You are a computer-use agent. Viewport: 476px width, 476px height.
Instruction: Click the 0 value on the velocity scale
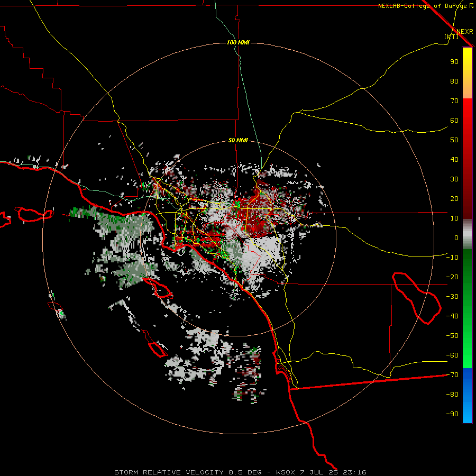coord(456,238)
